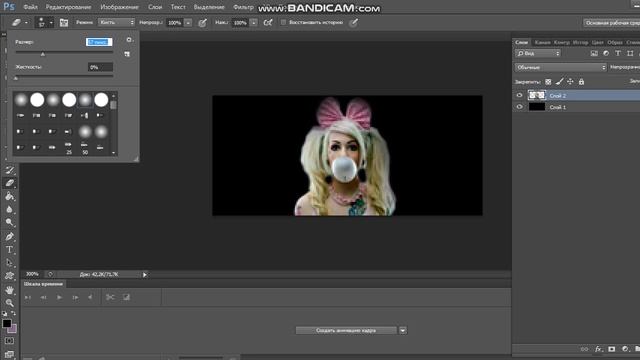Open eraser tool preset dropdown arrow

(x=26, y=23)
